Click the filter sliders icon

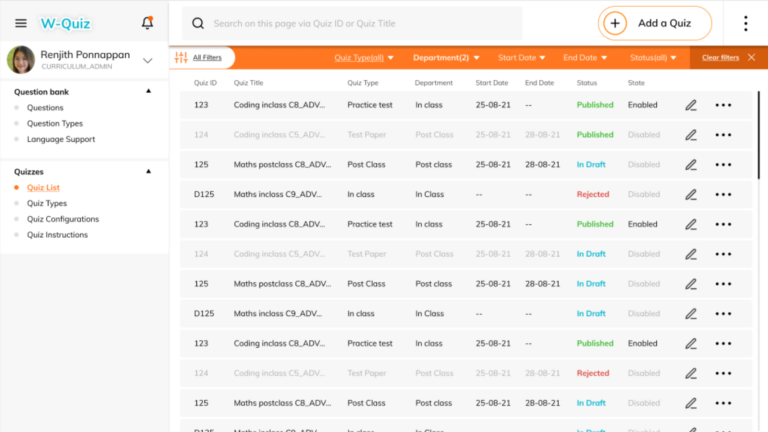pos(181,57)
